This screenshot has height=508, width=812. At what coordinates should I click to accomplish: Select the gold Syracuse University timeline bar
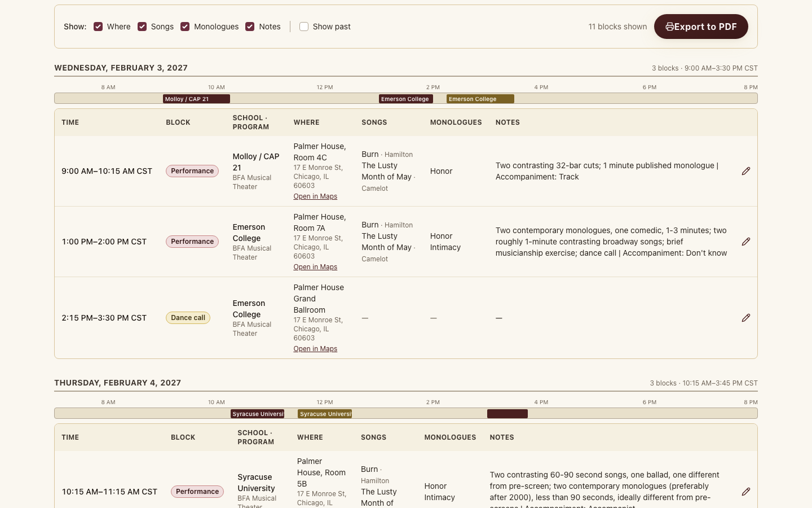325,414
